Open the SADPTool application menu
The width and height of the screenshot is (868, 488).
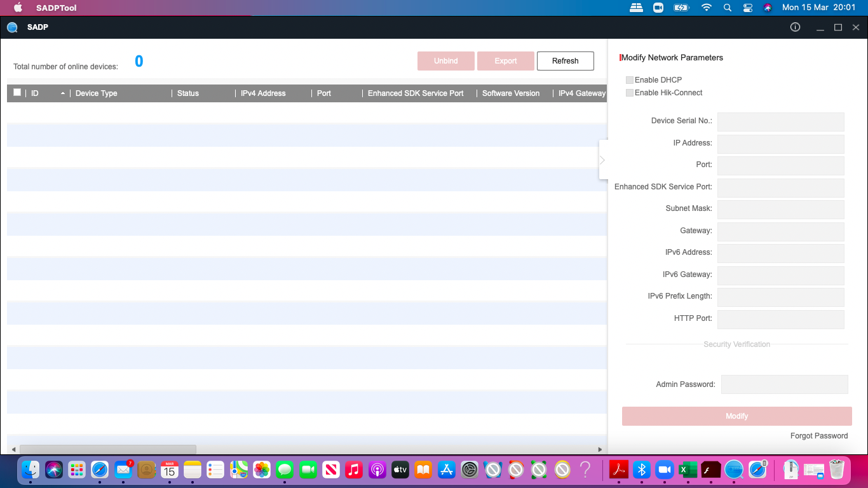pyautogui.click(x=57, y=8)
